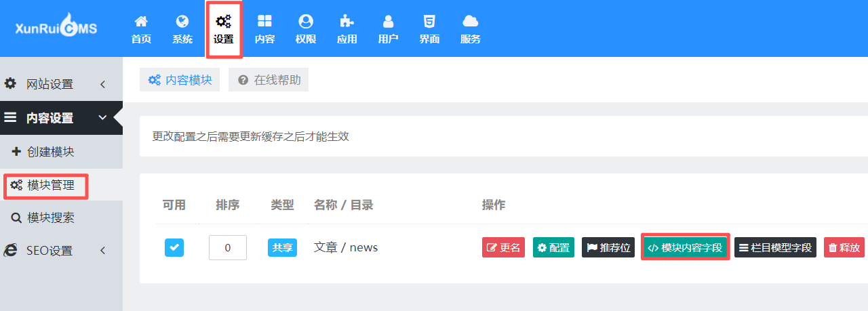The image size is (868, 311).
Task: Open the 应用 puzzle-piece menu
Action: [x=347, y=30]
